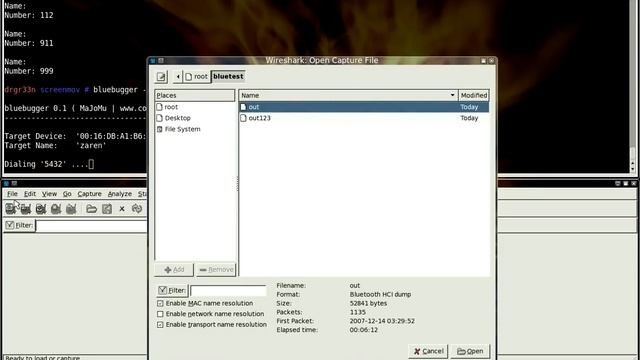The height and width of the screenshot is (360, 640).
Task: Click the Add bookmark button
Action: (174, 269)
